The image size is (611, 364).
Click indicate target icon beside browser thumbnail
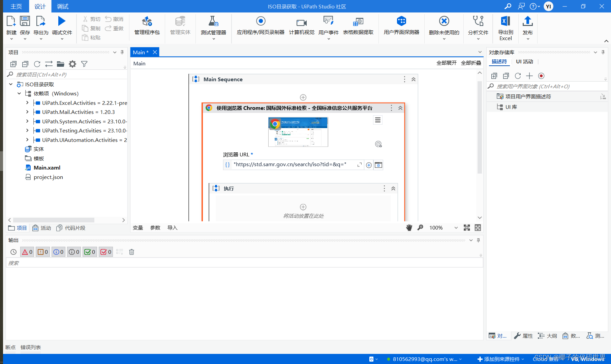pos(378,144)
